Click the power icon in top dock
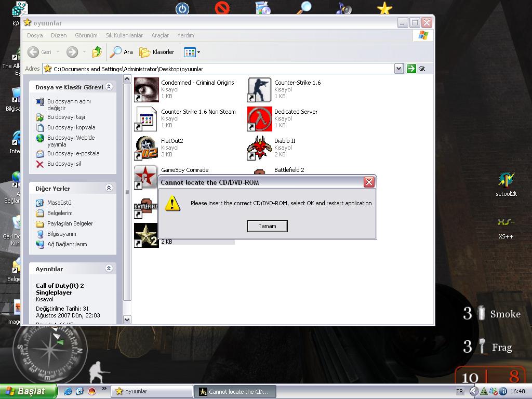The width and height of the screenshot is (532, 399). click(182, 8)
